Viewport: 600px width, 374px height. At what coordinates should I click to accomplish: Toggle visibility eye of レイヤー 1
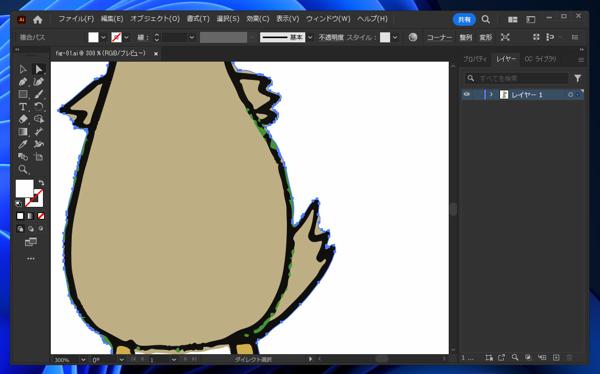[x=466, y=94]
